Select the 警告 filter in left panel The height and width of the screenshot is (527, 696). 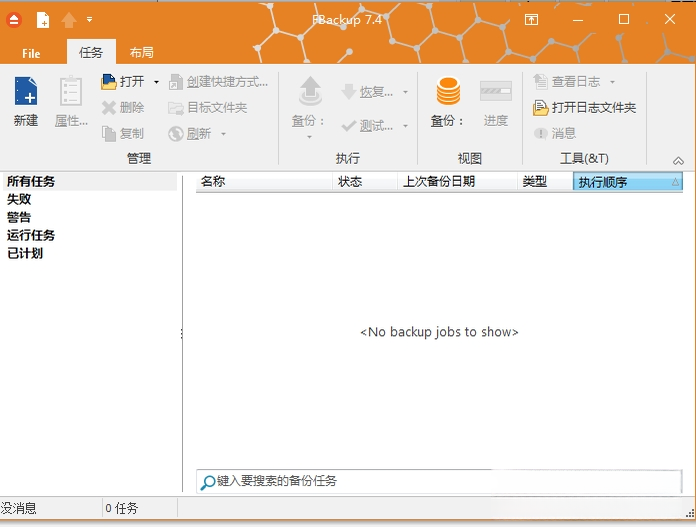coord(19,218)
